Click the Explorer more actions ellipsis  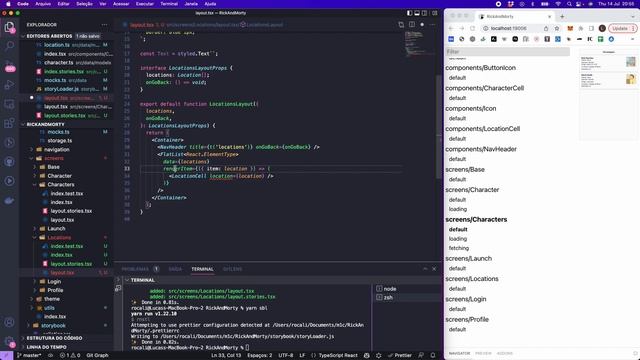tap(104, 25)
